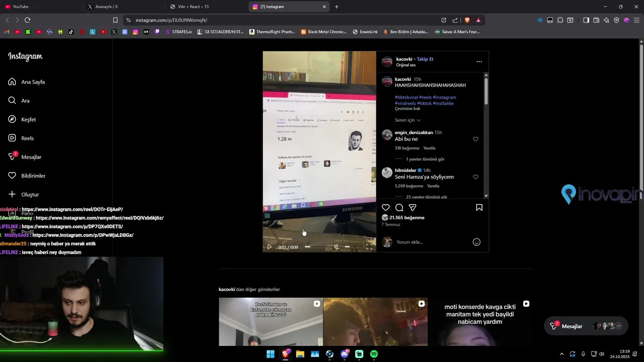The height and width of the screenshot is (362, 644).
Task: Like the post with heart icon
Action: (385, 208)
